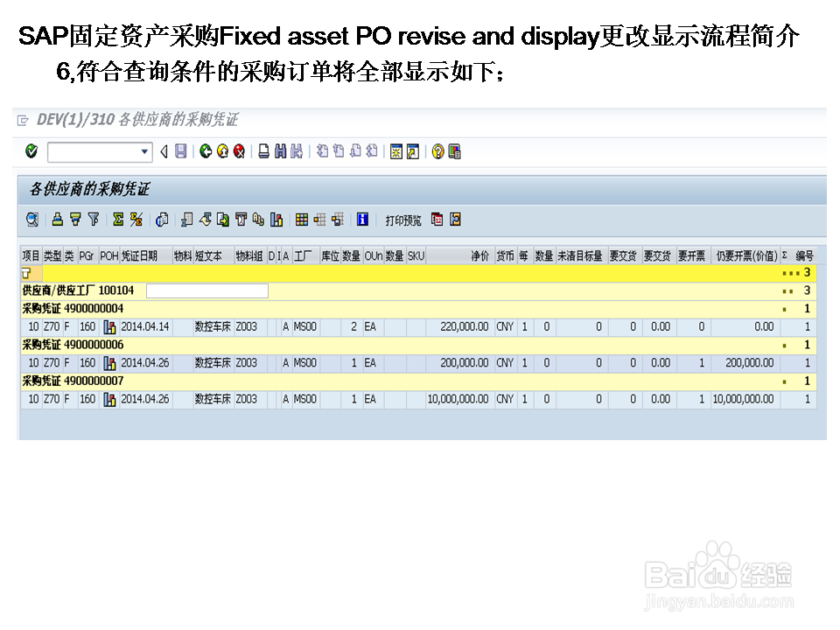Viewport: 840px width, 630px height.
Task: Click the Graphic bar chart toolbar icon
Action: point(276,220)
